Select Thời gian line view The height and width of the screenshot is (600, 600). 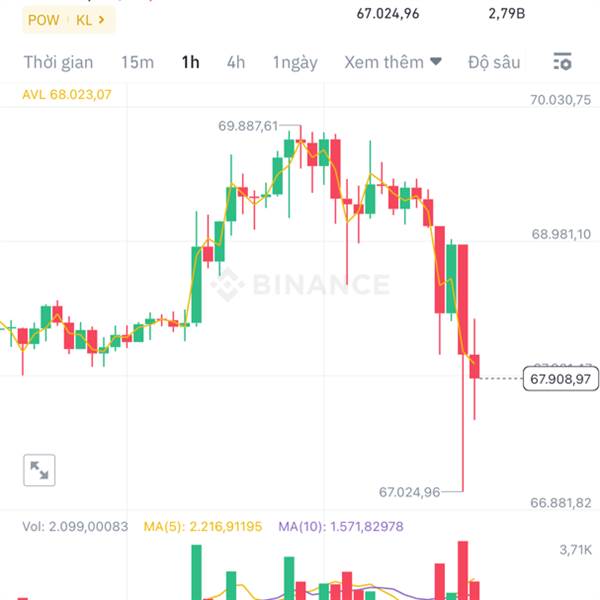59,63
